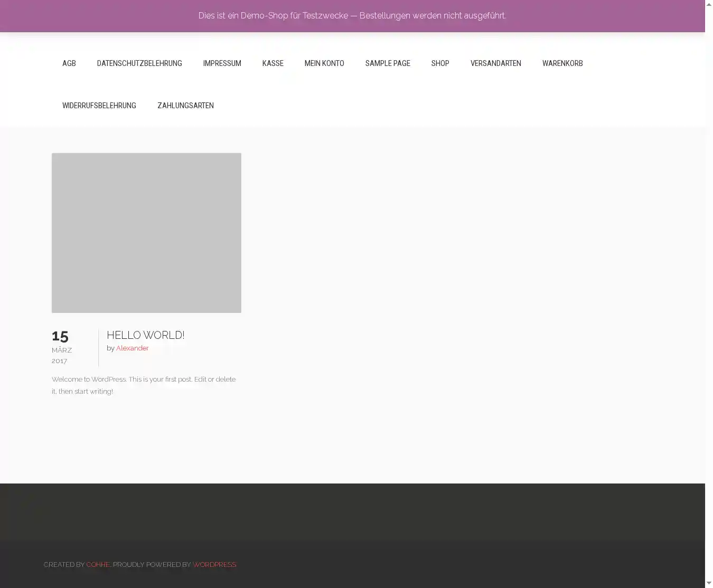This screenshot has width=713, height=588.
Task: Navigate to Kasse checkout page
Action: coord(273,63)
